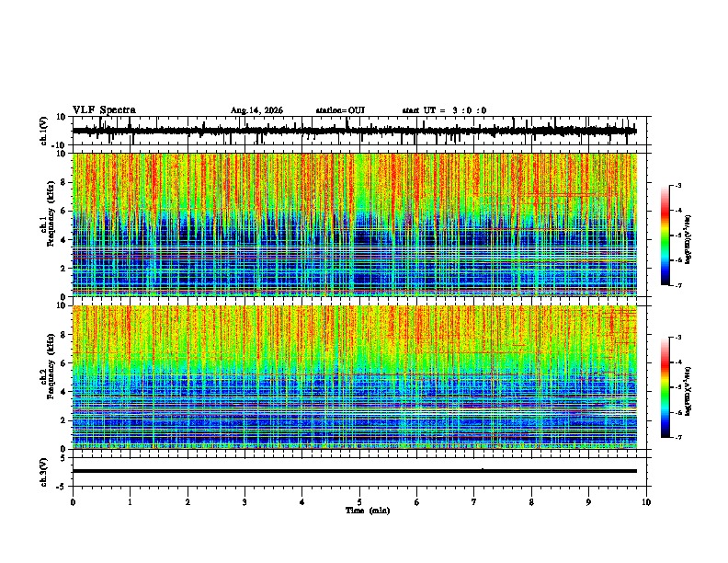Image resolution: width=728 pixels, height=563 pixels.
Task: Click the ch.2 colorbar "log(PSD)(V²/Hz)" label
Action: click(688, 392)
